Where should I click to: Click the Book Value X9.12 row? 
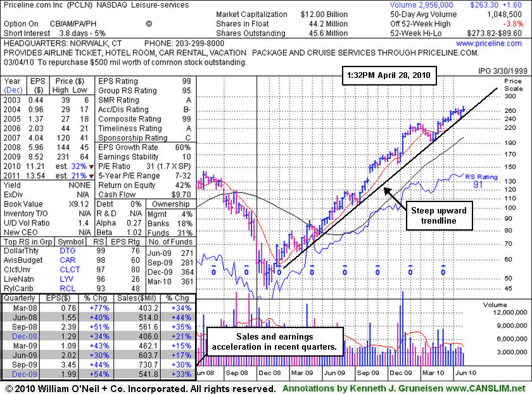[46, 205]
